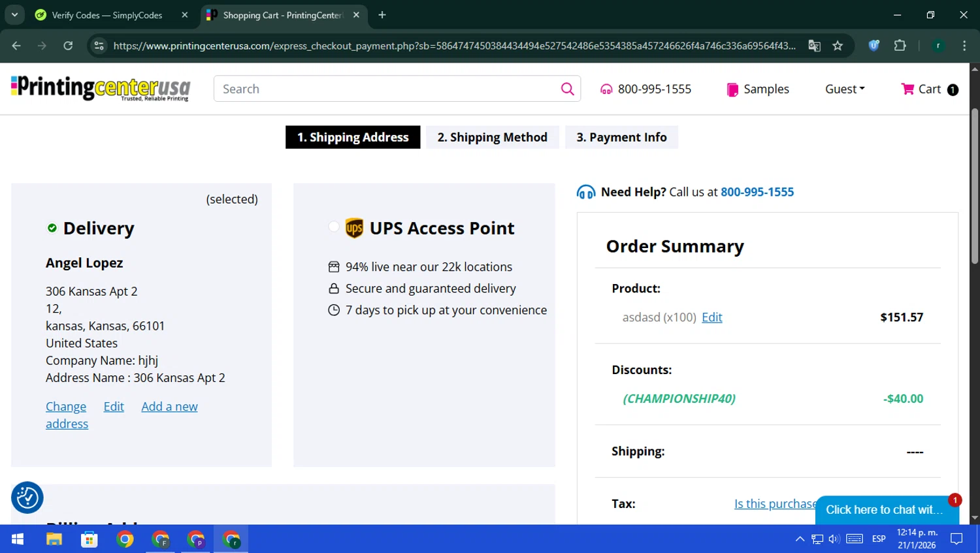Click the page vertical scrollbar thumb

click(974, 186)
